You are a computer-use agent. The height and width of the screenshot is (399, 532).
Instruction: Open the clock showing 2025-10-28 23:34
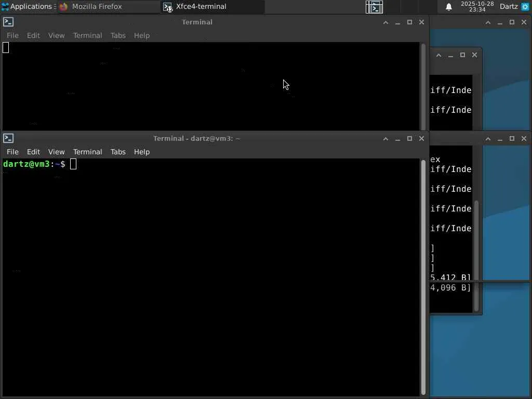(477, 6)
